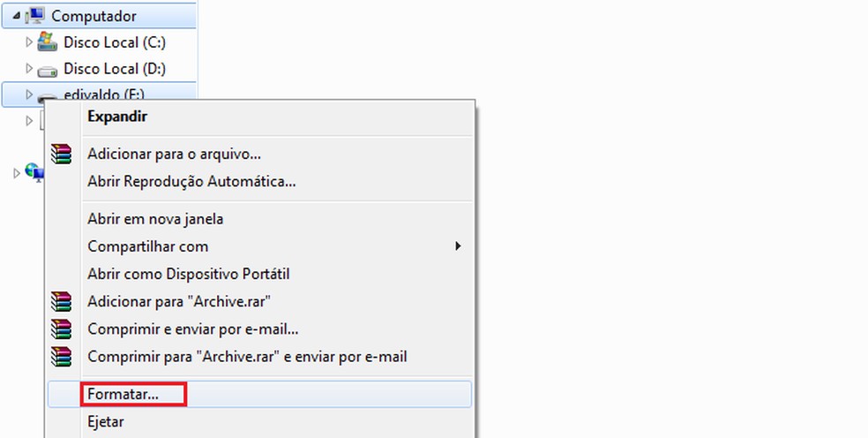The width and height of the screenshot is (868, 438).
Task: Choose Abrir como Dispositivo Portátil
Action: coord(259,274)
